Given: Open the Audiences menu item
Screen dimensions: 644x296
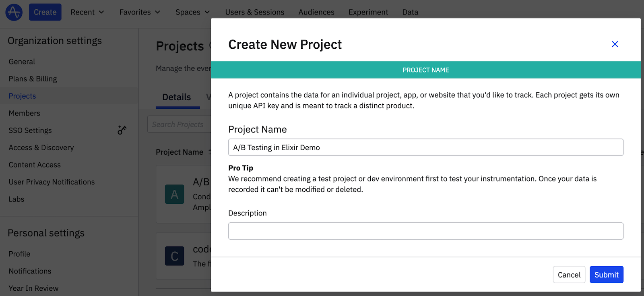Looking at the screenshot, I should pos(316,12).
